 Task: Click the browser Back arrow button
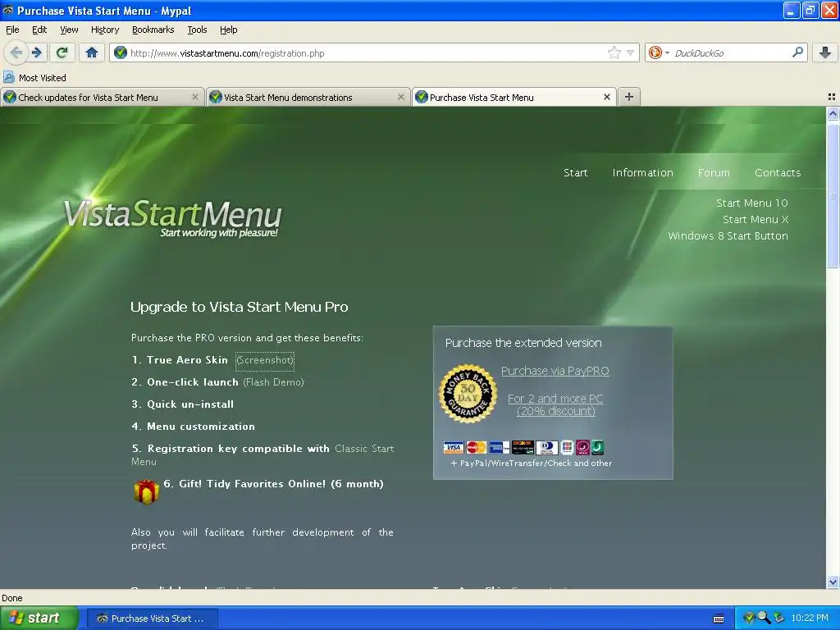click(16, 52)
